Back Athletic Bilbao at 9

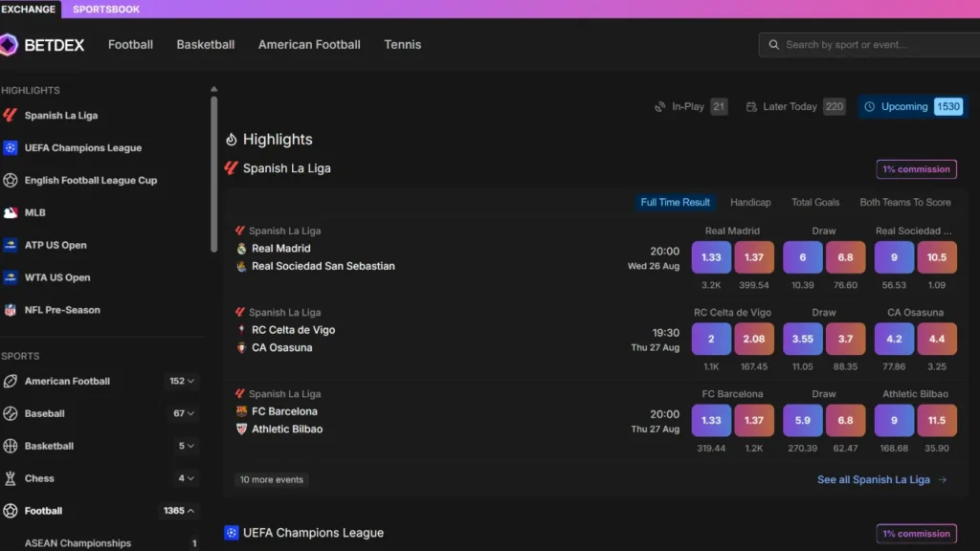(x=895, y=421)
